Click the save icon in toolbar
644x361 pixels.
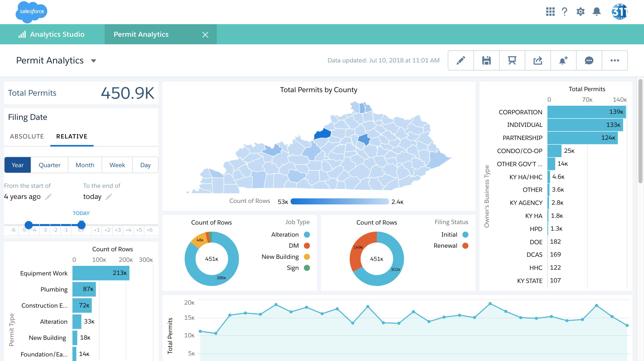click(x=487, y=60)
